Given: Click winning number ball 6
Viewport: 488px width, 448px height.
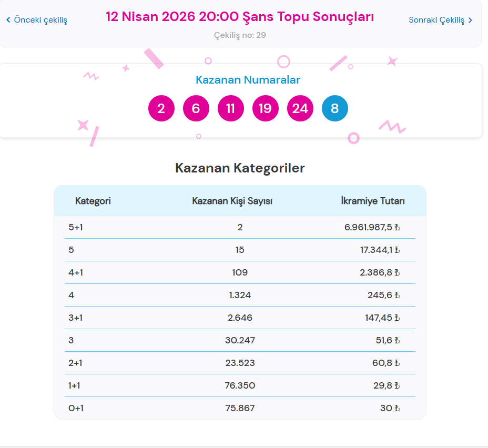Looking at the screenshot, I should coord(196,108).
